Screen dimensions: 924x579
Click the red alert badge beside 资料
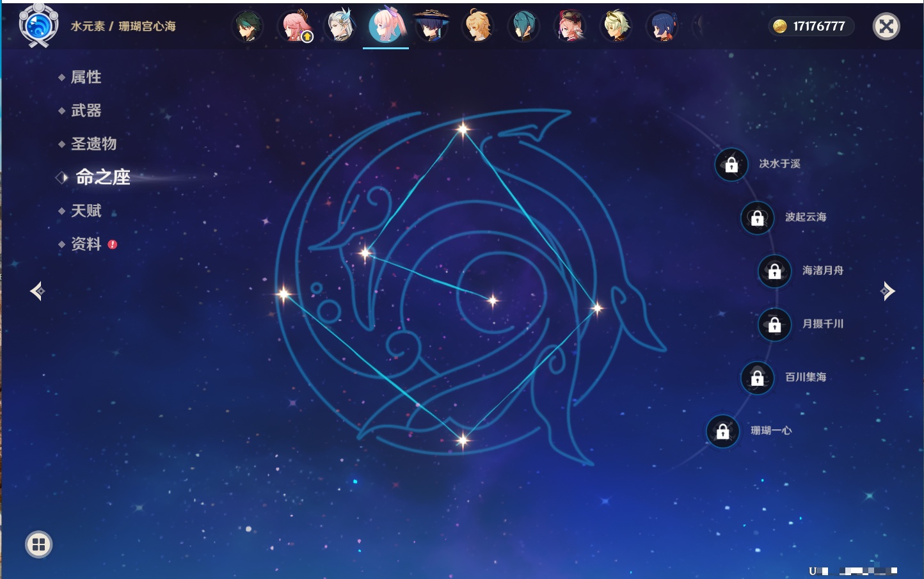tap(113, 244)
